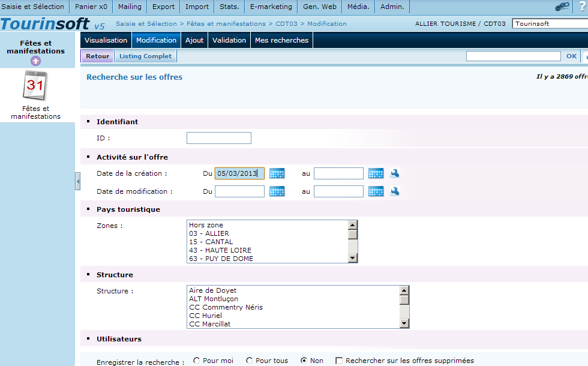
Task: Select the 'Pour moi' radio button
Action: (x=197, y=361)
